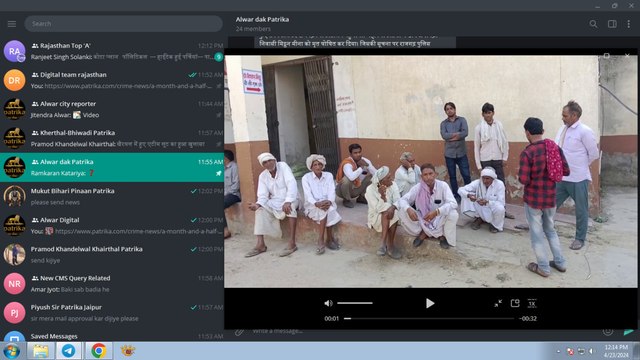Open the chat three-dot options menu
Viewport: 640px width, 360px height.
(629, 24)
